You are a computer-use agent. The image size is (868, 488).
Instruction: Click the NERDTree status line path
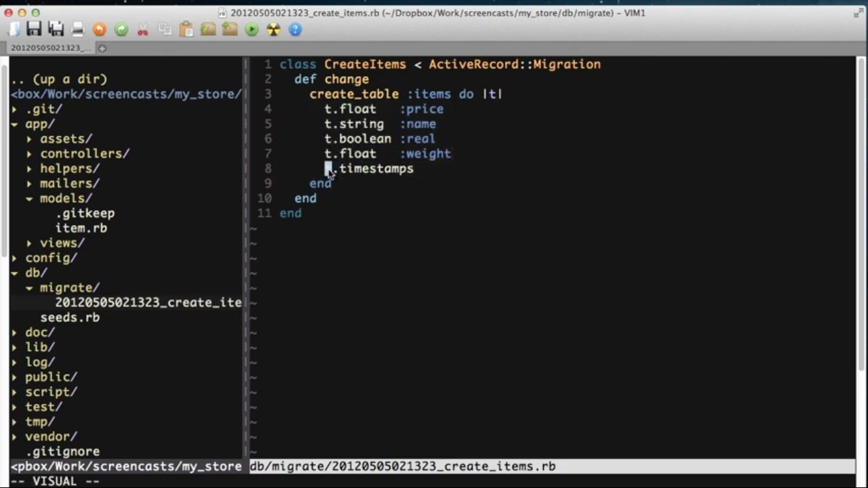coord(126,467)
